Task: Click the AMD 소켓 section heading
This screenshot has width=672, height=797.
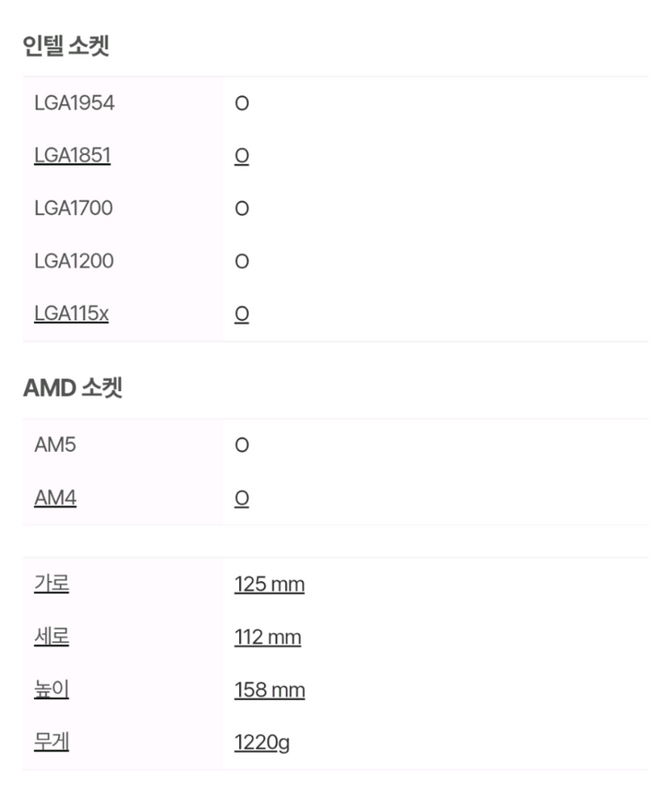Action: 73,389
